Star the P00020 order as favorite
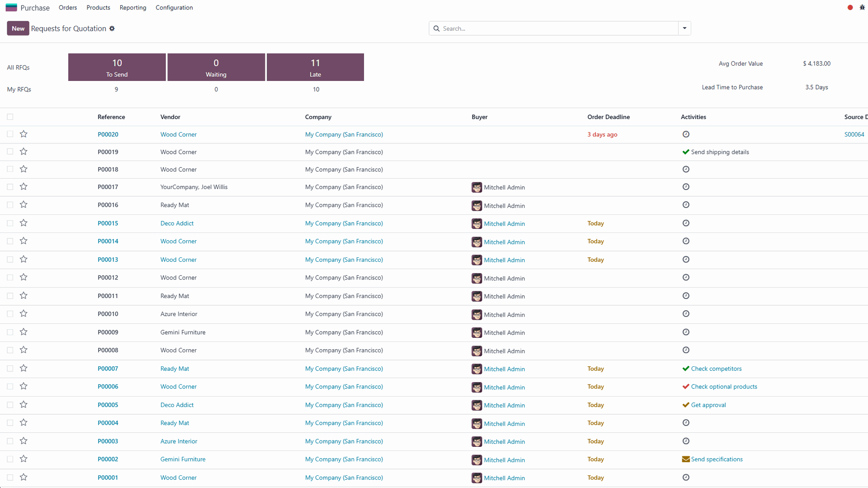 tap(24, 134)
